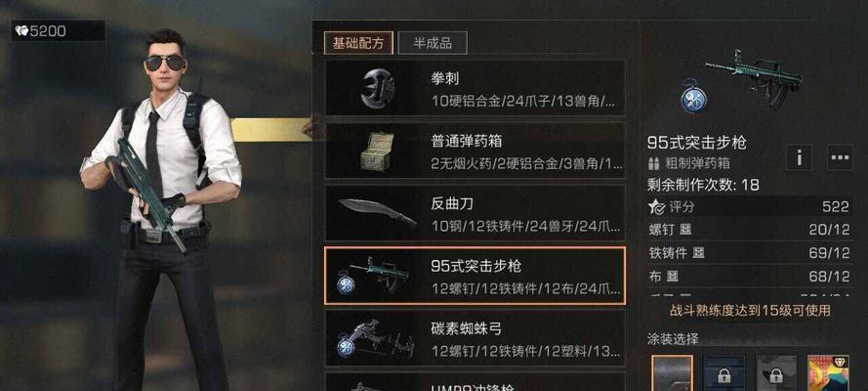Select the first locked dark-blue skin
This screenshot has height=391, width=868.
pyautogui.click(x=723, y=373)
